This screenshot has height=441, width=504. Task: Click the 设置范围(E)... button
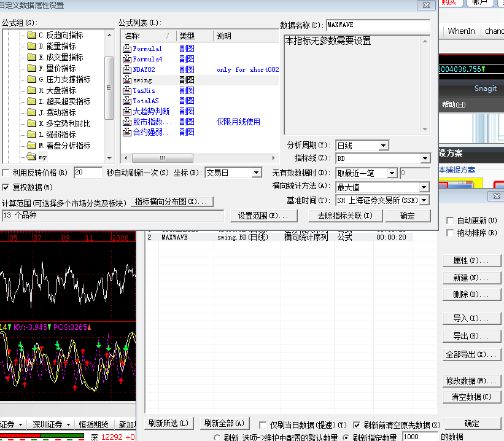click(x=263, y=216)
